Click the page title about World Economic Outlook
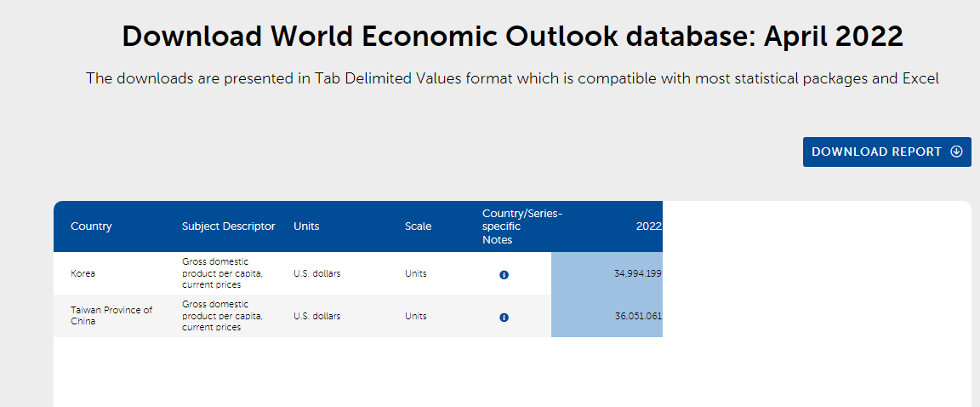 (x=512, y=37)
